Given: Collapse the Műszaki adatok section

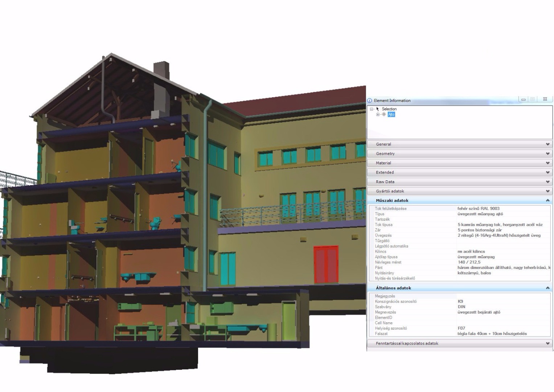Looking at the screenshot, I should tap(460, 200).
